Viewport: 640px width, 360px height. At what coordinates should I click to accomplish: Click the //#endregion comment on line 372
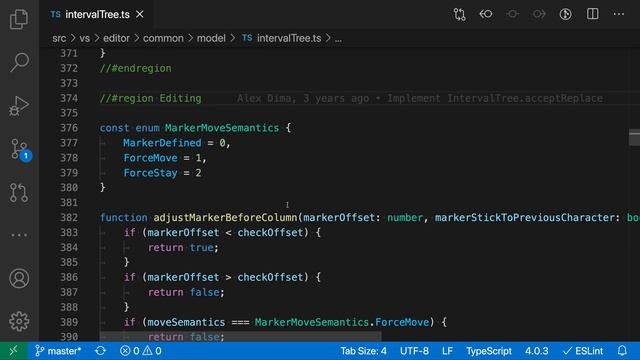tap(136, 68)
